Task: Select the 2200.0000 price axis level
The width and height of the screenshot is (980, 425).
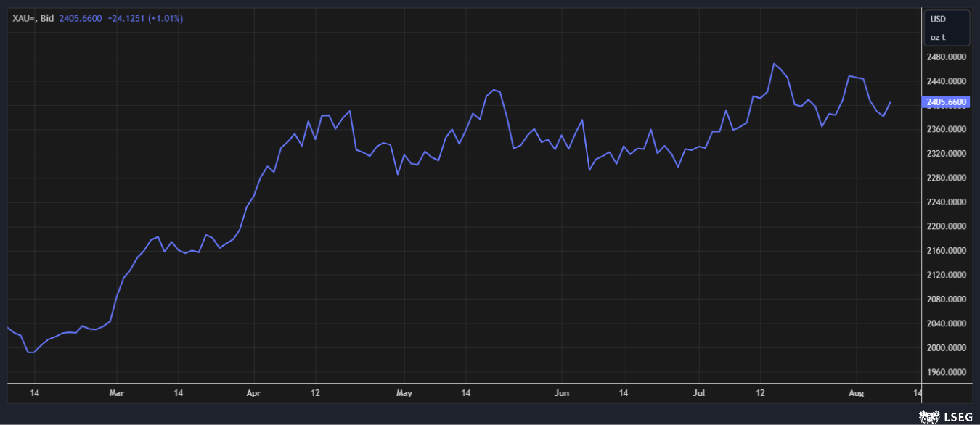Action: (947, 226)
